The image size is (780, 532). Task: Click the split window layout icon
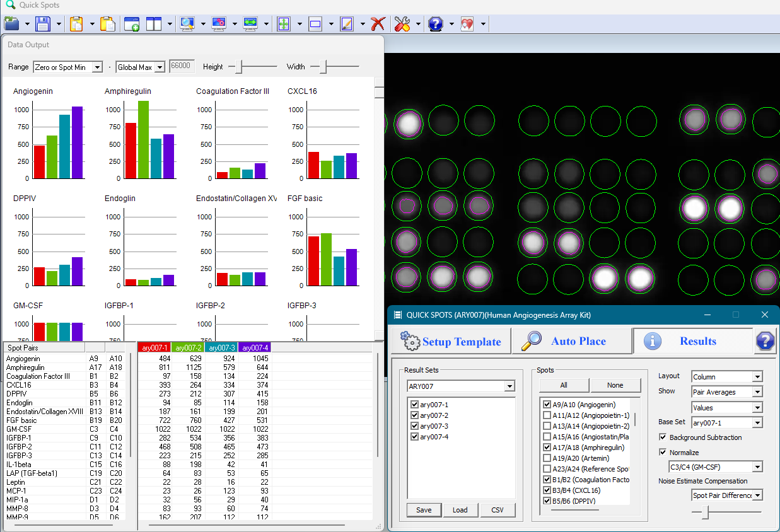pyautogui.click(x=154, y=24)
